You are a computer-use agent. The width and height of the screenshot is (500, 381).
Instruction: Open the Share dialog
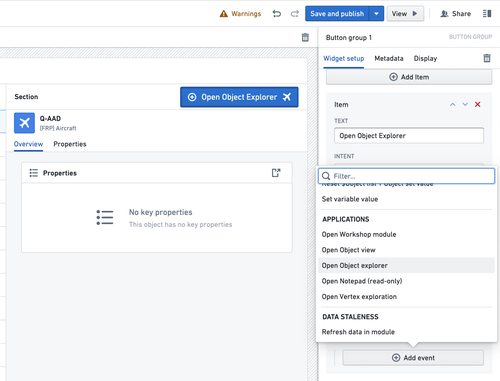456,14
